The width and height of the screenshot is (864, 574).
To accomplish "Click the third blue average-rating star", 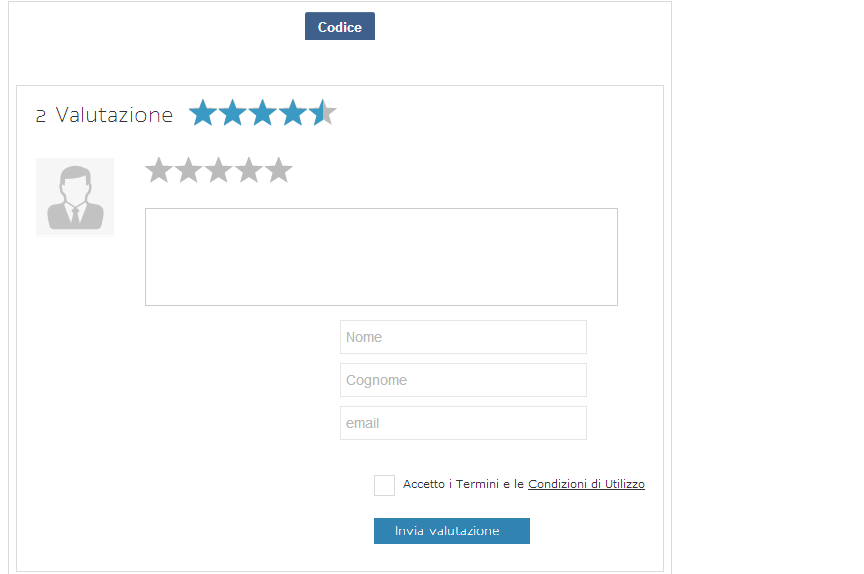I will [x=262, y=112].
